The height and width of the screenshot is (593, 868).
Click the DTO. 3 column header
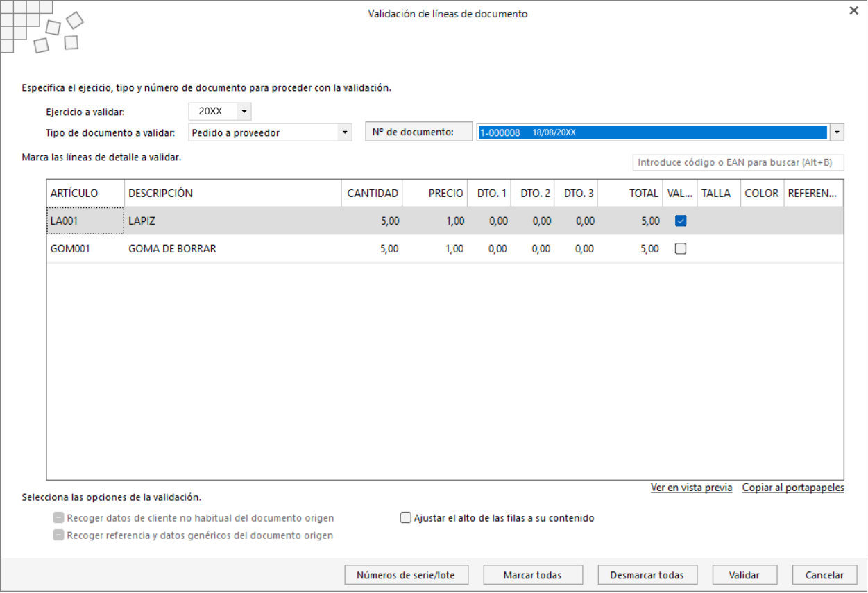pyautogui.click(x=577, y=194)
